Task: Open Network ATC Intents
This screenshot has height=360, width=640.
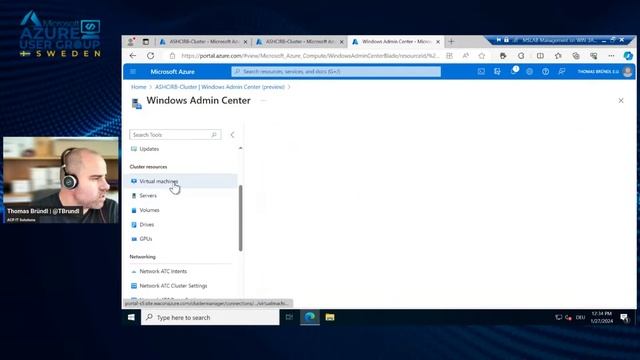Action: 163,271
